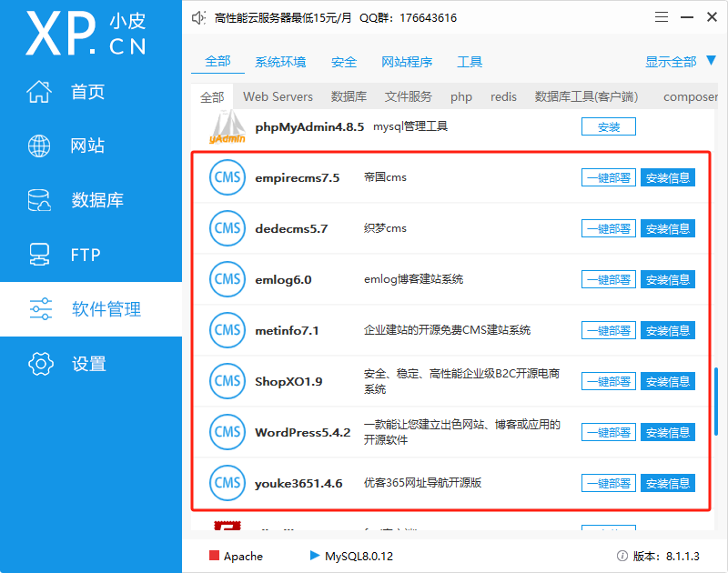Click the CMS icon for youke3651.4.6

(x=227, y=484)
